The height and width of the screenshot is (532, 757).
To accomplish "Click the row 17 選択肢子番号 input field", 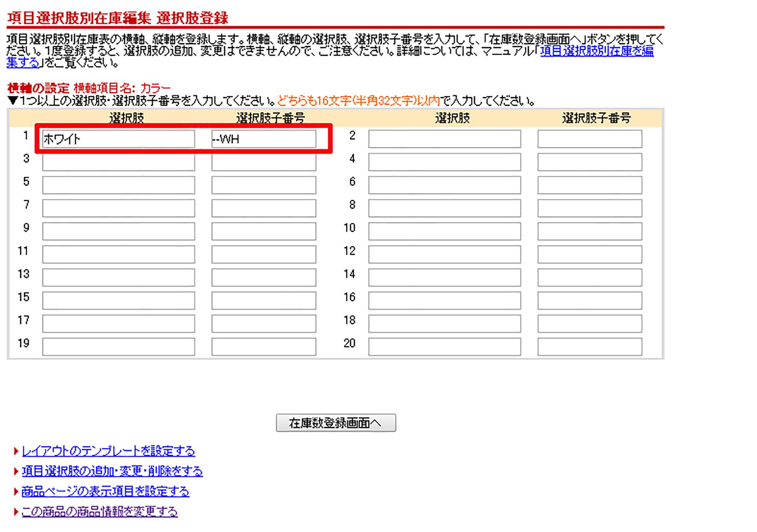I will coord(264,324).
